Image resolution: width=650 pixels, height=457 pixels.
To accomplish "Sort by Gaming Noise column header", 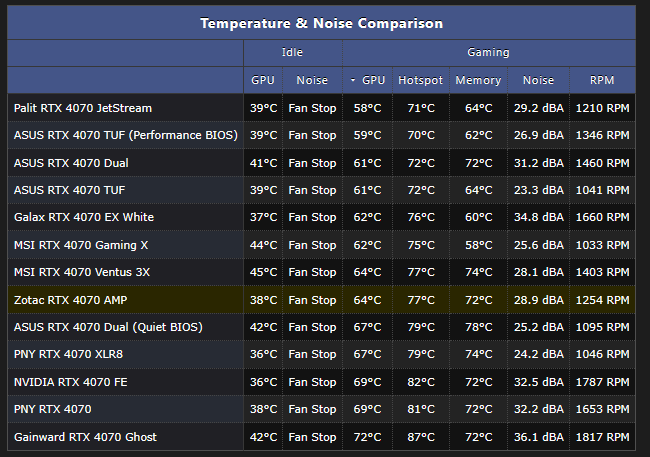I will (x=538, y=80).
